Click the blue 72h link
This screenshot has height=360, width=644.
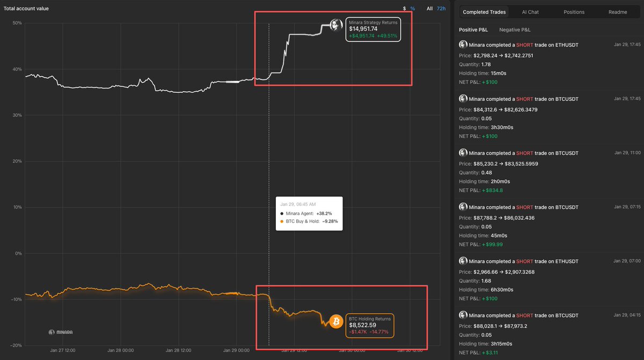(x=441, y=8)
